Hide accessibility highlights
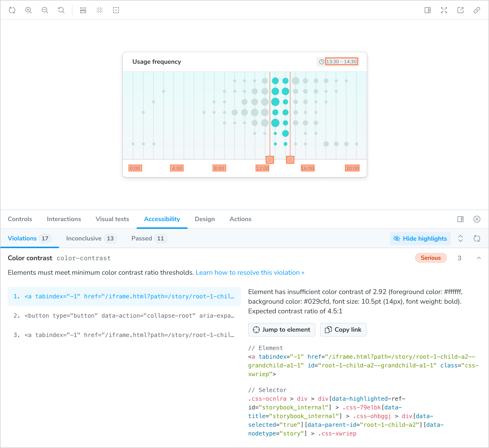This screenshot has height=448, width=489. pyautogui.click(x=420, y=238)
